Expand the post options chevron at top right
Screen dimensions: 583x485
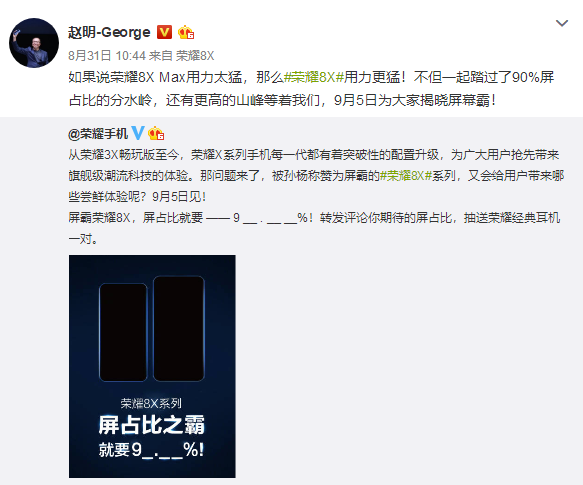point(561,23)
